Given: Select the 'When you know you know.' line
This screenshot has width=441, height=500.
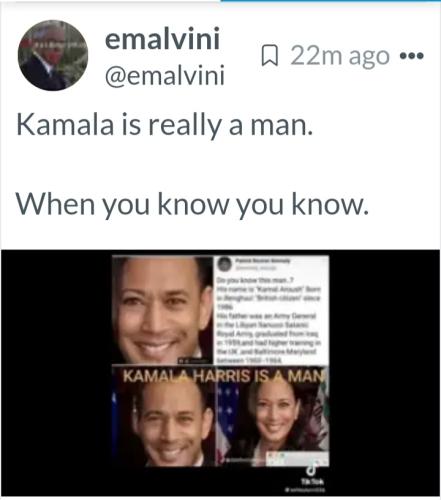Looking at the screenshot, I should coord(192,204).
